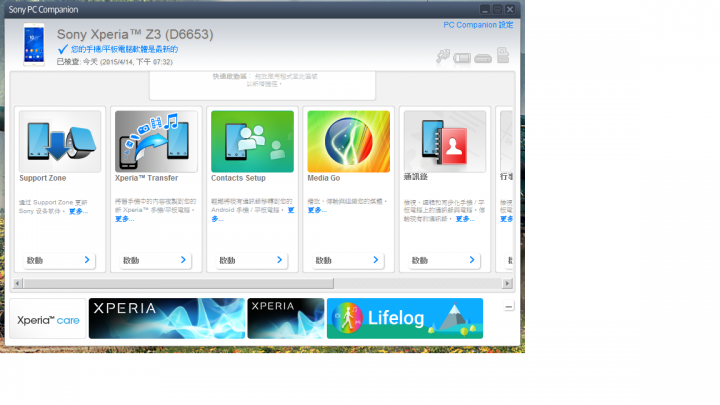Image resolution: width=720 pixels, height=405 pixels.
Task: Click the USB connection status icon
Action: click(443, 57)
